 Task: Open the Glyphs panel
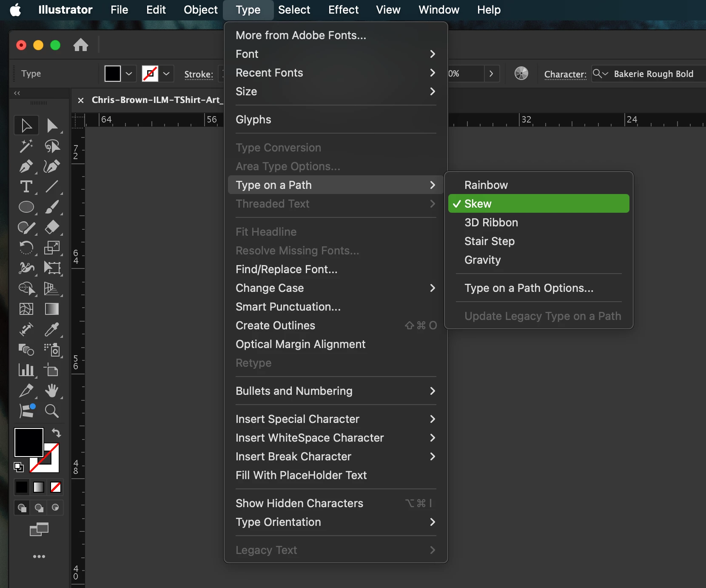tap(336, 120)
